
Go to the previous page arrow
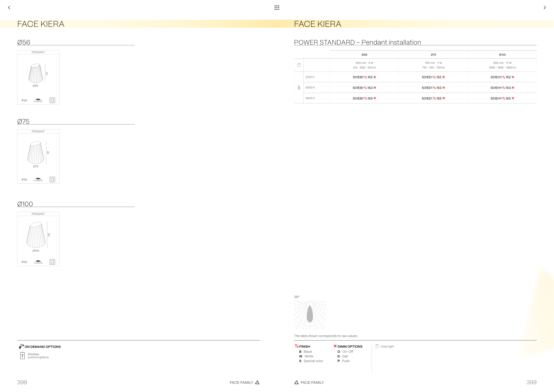pos(9,8)
